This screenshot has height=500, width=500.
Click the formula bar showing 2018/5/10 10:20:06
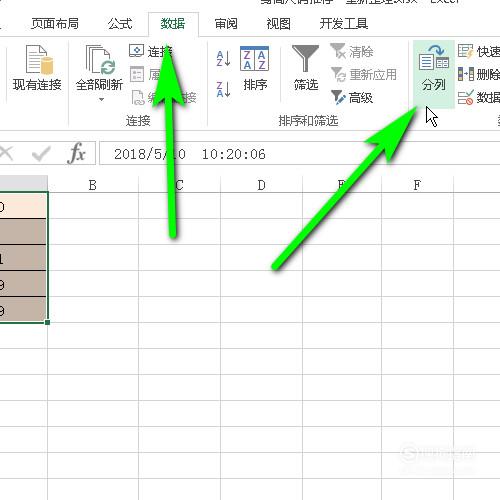pos(299,153)
